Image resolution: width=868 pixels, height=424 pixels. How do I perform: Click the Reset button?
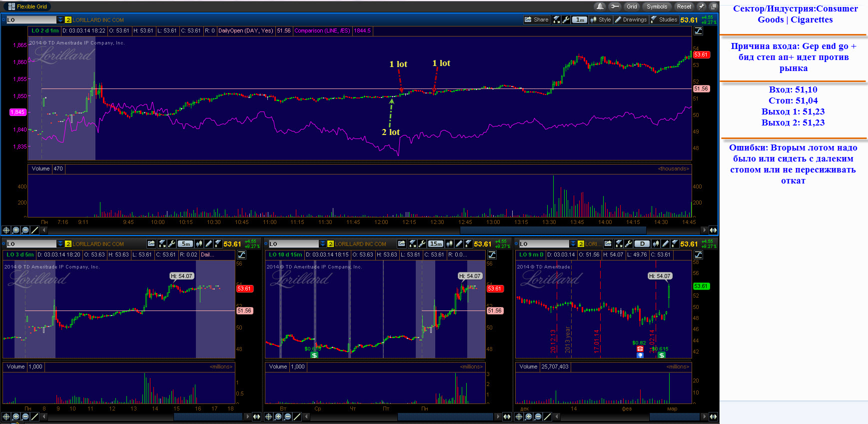point(684,6)
